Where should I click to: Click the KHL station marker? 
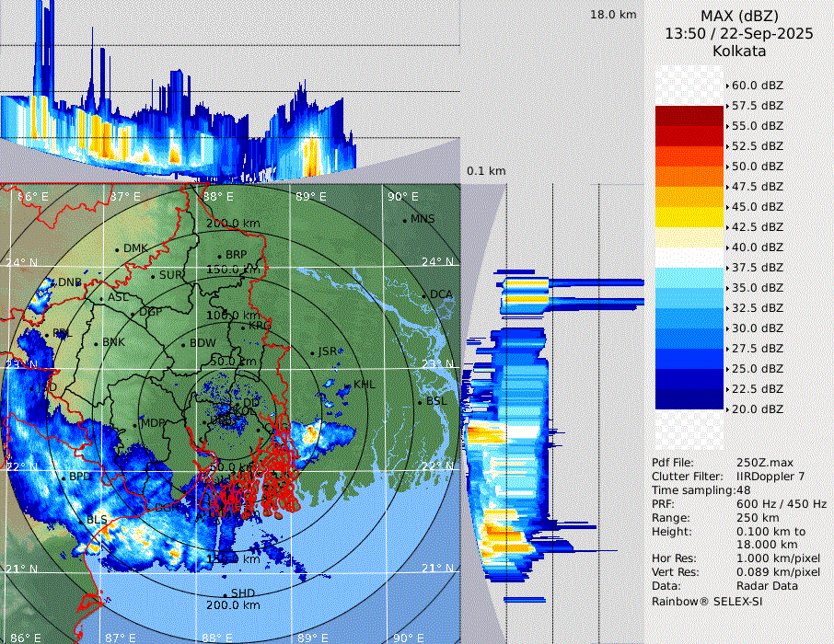[347, 385]
